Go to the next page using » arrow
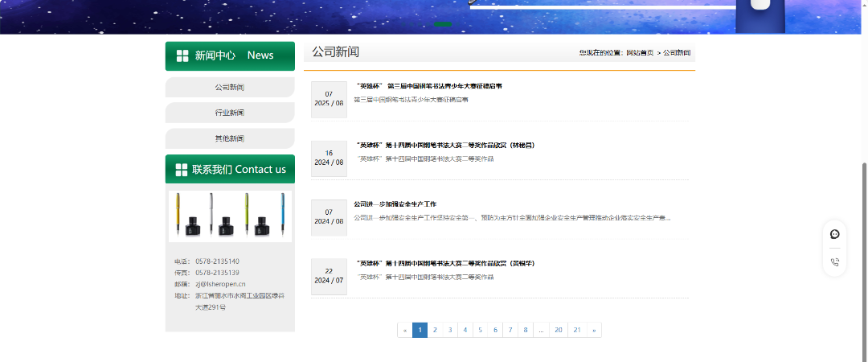The width and height of the screenshot is (868, 362). point(593,330)
